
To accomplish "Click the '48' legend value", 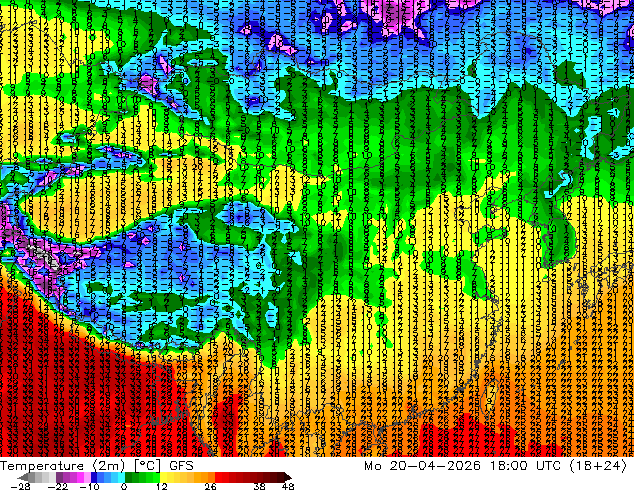I will pyautogui.click(x=288, y=486).
